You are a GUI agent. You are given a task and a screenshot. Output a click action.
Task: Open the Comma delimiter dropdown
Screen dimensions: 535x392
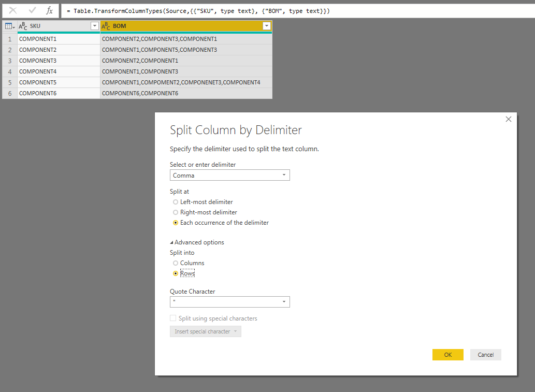(x=229, y=176)
